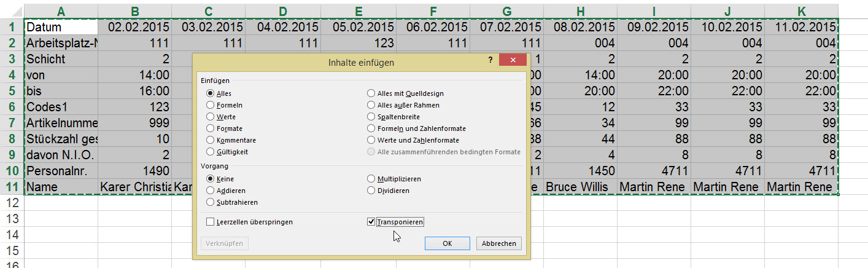This screenshot has height=268, width=868.
Task: Click the Abbrechen button
Action: click(499, 243)
